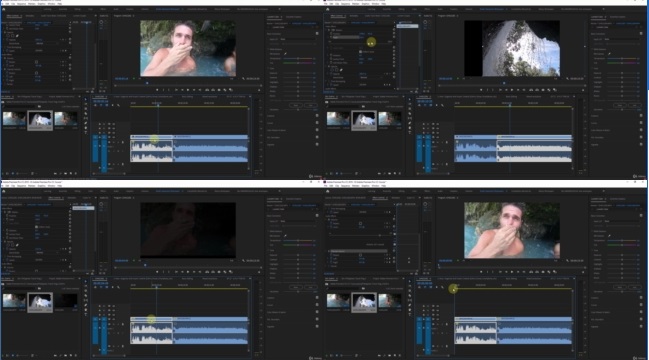Click Extract button in bottom-left screenshot's program monitor
This screenshot has width=649, height=360.
[213, 272]
